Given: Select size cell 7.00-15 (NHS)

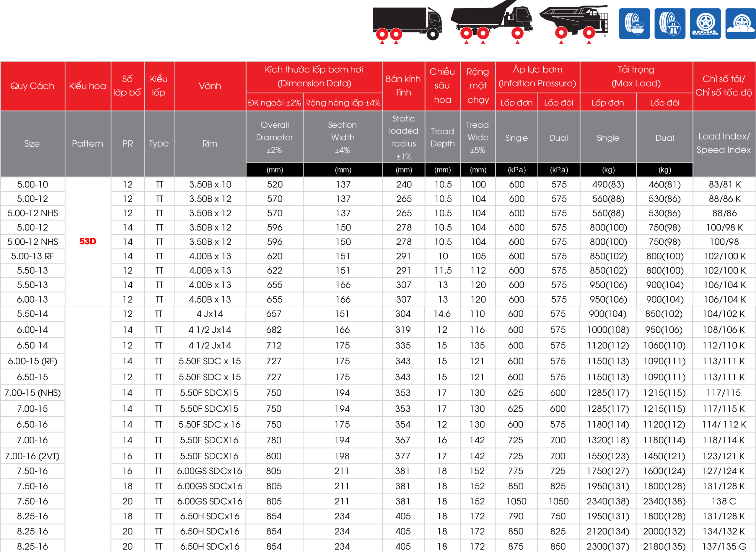Looking at the screenshot, I should pyautogui.click(x=32, y=393).
